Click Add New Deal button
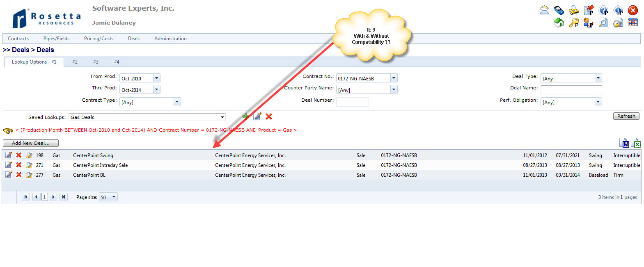The image size is (644, 267). pyautogui.click(x=31, y=143)
